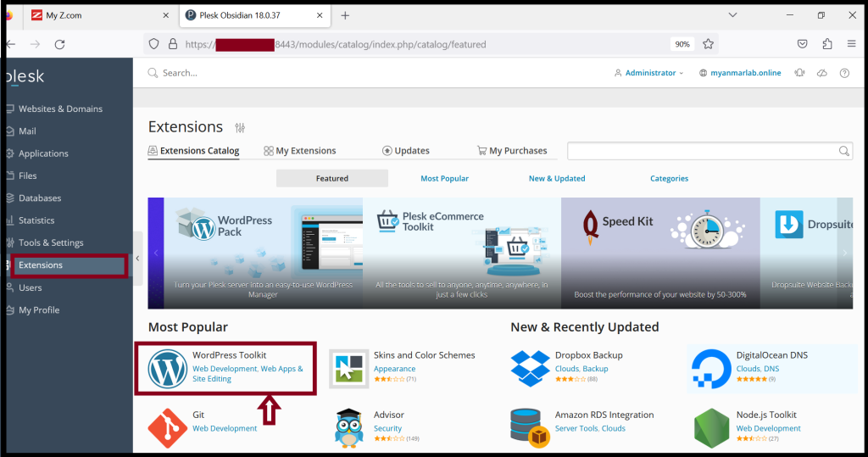Open the Plesk eCommerce Toolkit banner
Image resolution: width=868 pixels, height=457 pixels.
462,254
